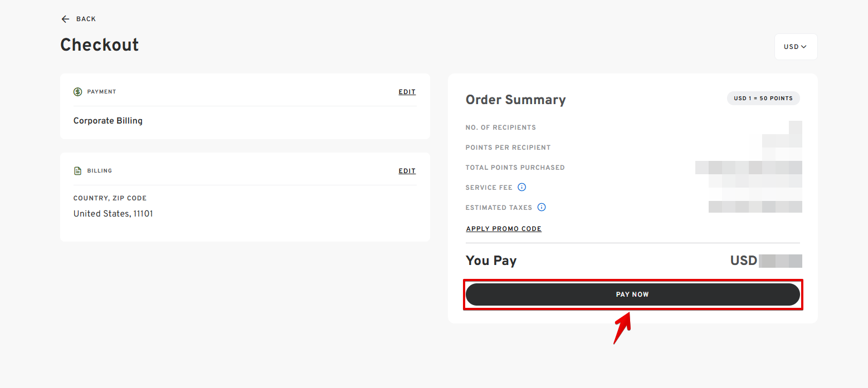Click the Total Points Purchased label
Image resolution: width=868 pixels, height=388 pixels.
coord(515,168)
